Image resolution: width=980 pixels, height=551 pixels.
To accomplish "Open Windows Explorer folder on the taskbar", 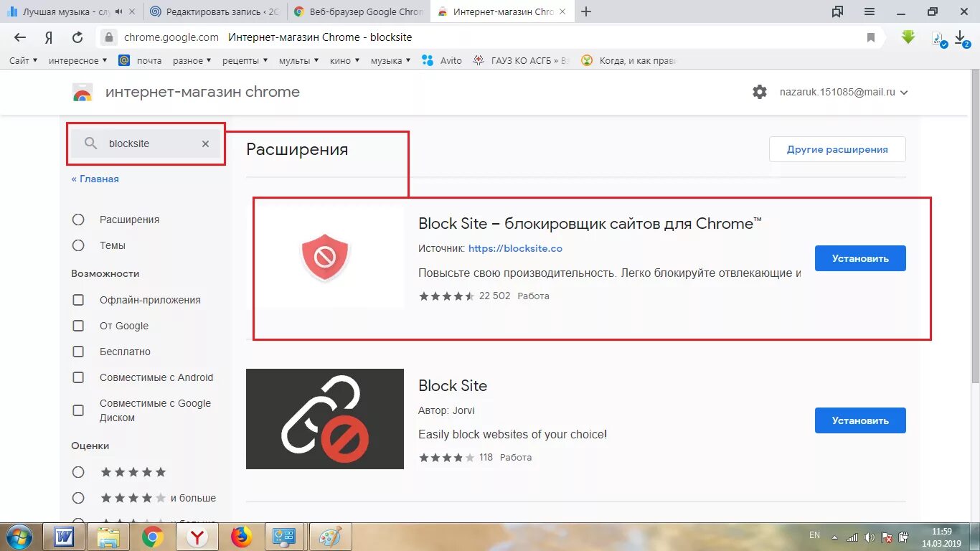I will 108,537.
